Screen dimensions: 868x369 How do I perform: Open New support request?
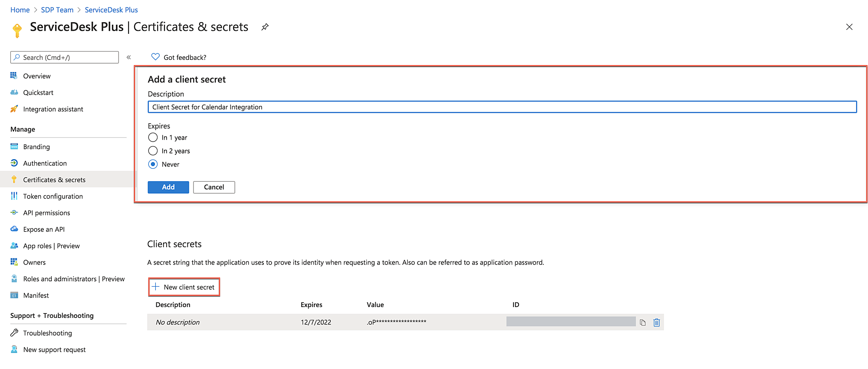coord(54,349)
